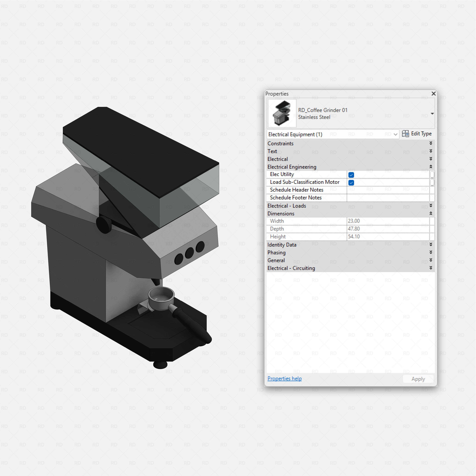Click the Apply button
This screenshot has height=476, width=476.
click(x=418, y=379)
